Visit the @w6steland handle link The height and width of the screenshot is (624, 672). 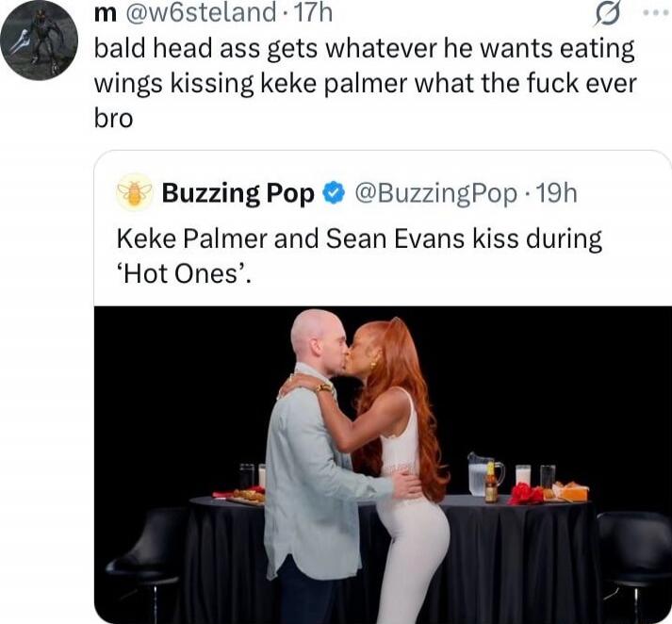[199, 13]
